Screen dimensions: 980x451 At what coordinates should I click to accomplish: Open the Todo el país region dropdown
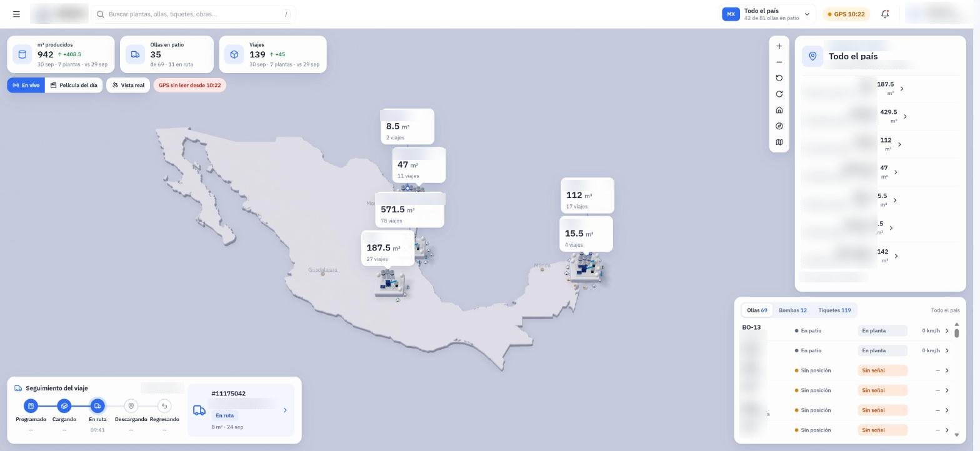coord(768,14)
